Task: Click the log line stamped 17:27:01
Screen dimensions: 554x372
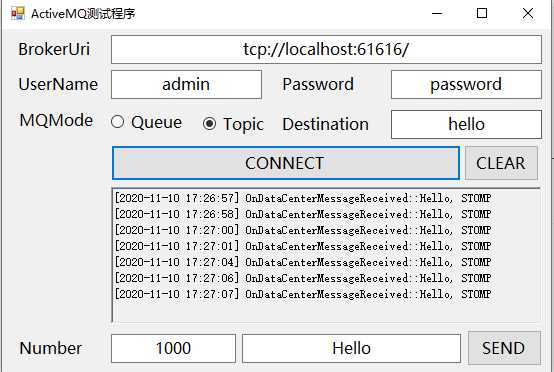Action: click(x=303, y=246)
